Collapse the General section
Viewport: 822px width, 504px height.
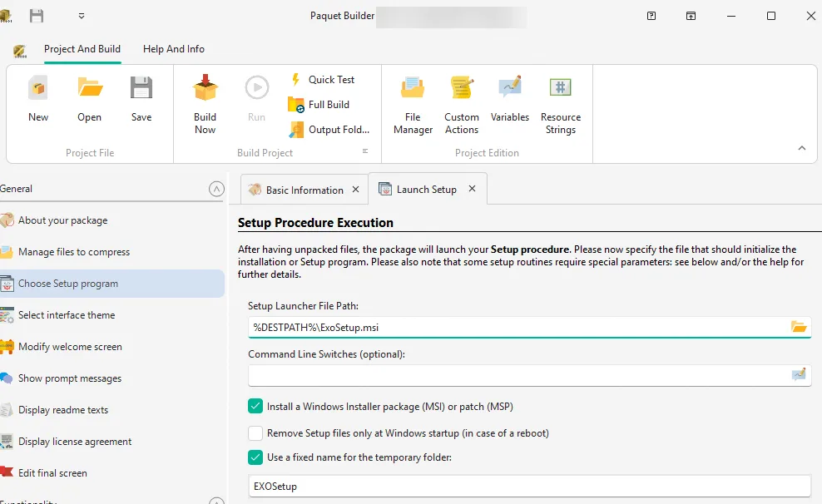216,190
